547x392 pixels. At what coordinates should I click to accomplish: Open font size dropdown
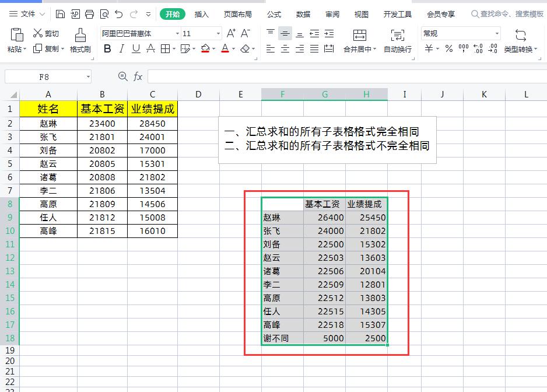tap(218, 33)
